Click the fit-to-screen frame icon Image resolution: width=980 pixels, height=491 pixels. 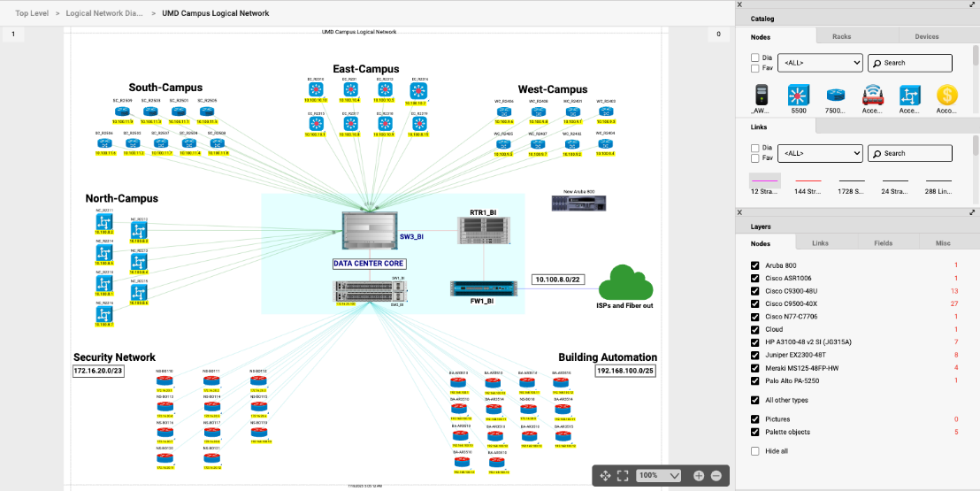click(623, 476)
